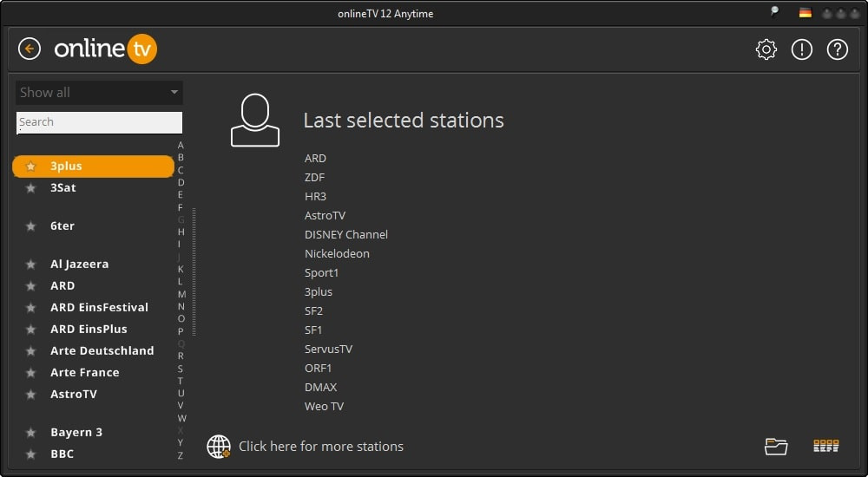
Task: Toggle favorite star for AstroTV
Action: [31, 395]
